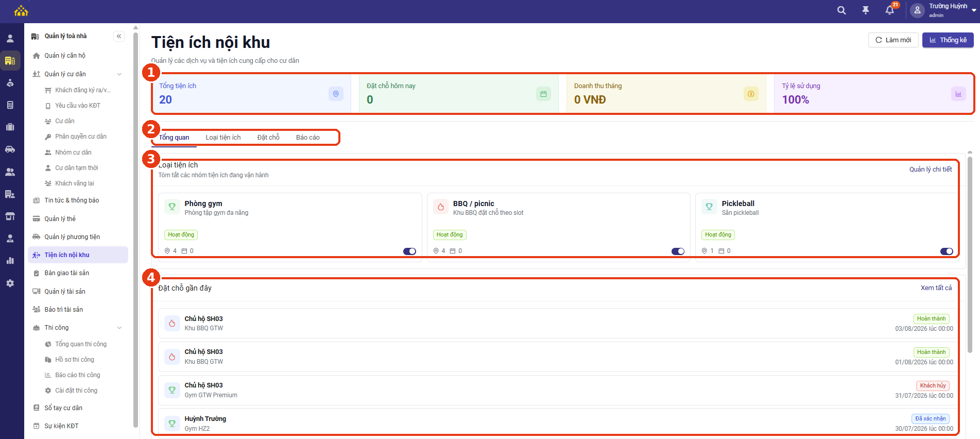Toggle the BBQ / picnic amenity switch
This screenshot has width=980, height=439.
tap(678, 251)
